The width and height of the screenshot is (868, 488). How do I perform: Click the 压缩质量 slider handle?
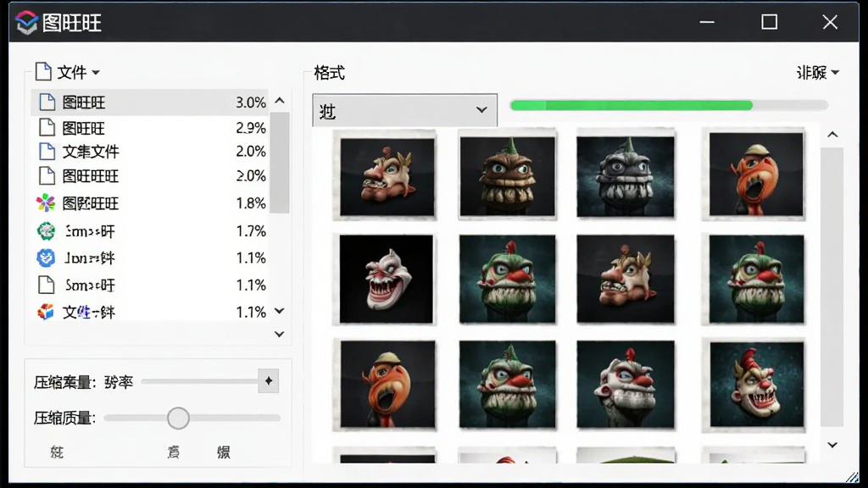(x=178, y=419)
